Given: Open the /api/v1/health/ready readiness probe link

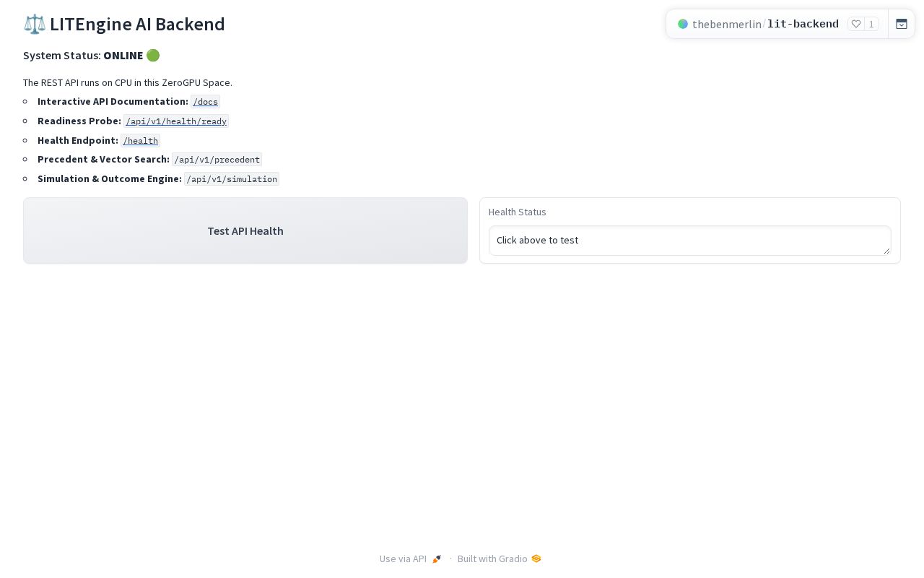Looking at the screenshot, I should (x=176, y=121).
